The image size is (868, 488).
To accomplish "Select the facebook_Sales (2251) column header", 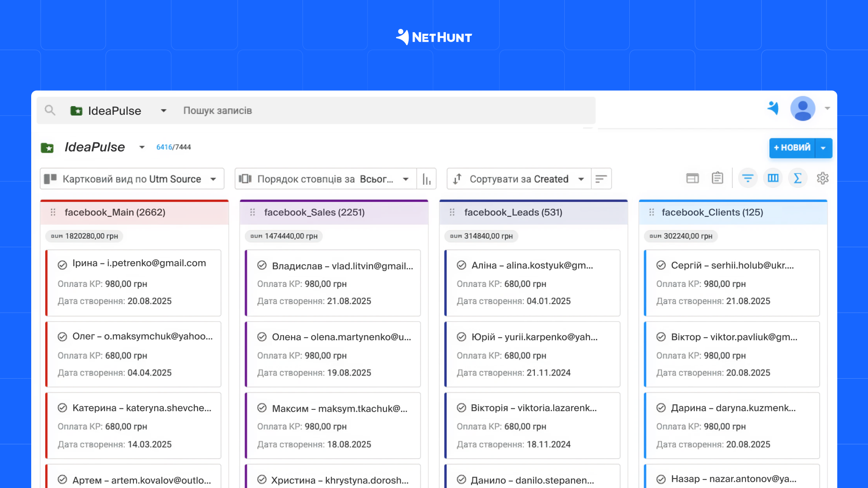I will [334, 212].
